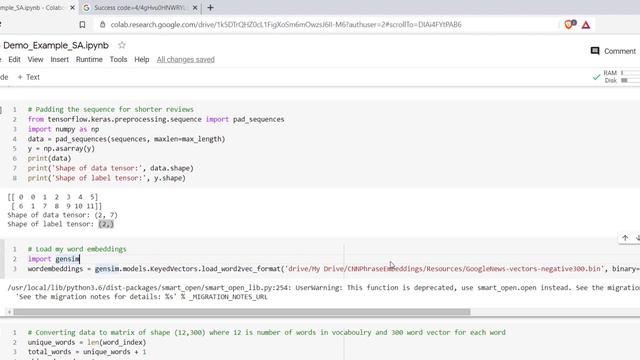Click the UserWarning deprecated output text

pyautogui.click(x=323, y=288)
